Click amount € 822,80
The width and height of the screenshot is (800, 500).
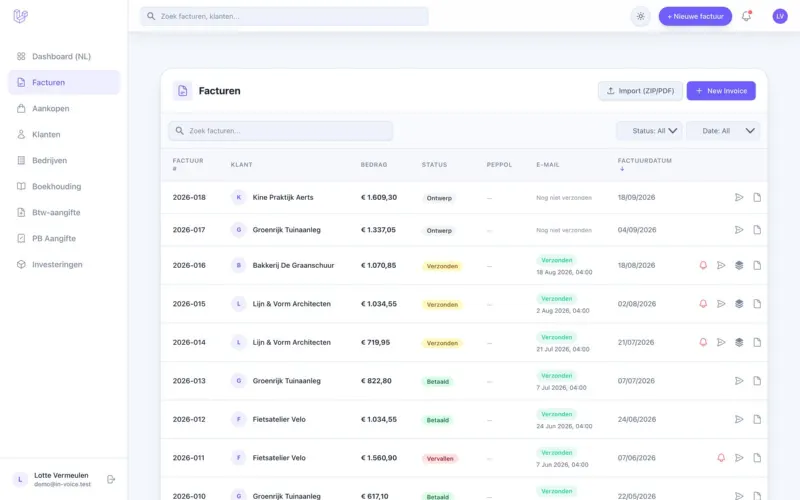tap(376, 381)
